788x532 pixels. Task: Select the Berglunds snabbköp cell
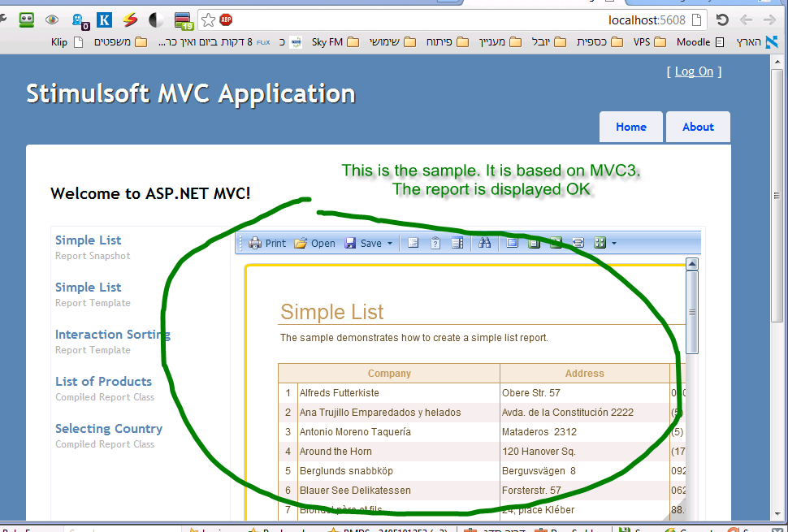(x=398, y=471)
